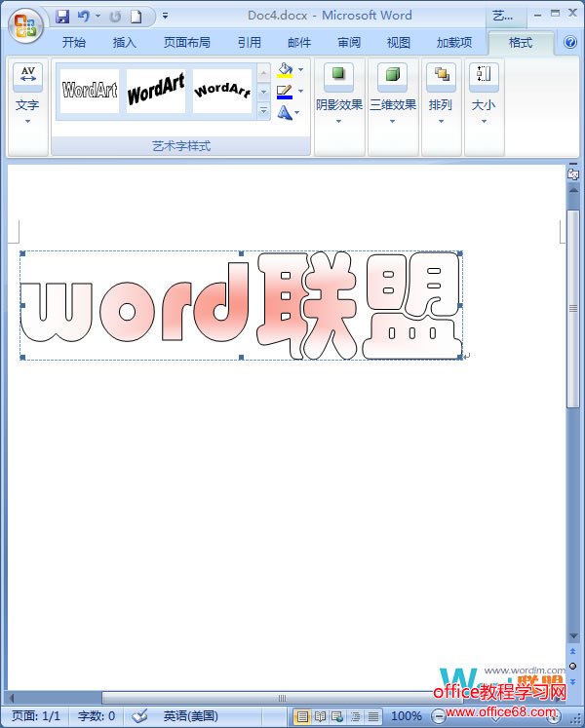Click the horizontal scrollbar thumb

(x=282, y=698)
